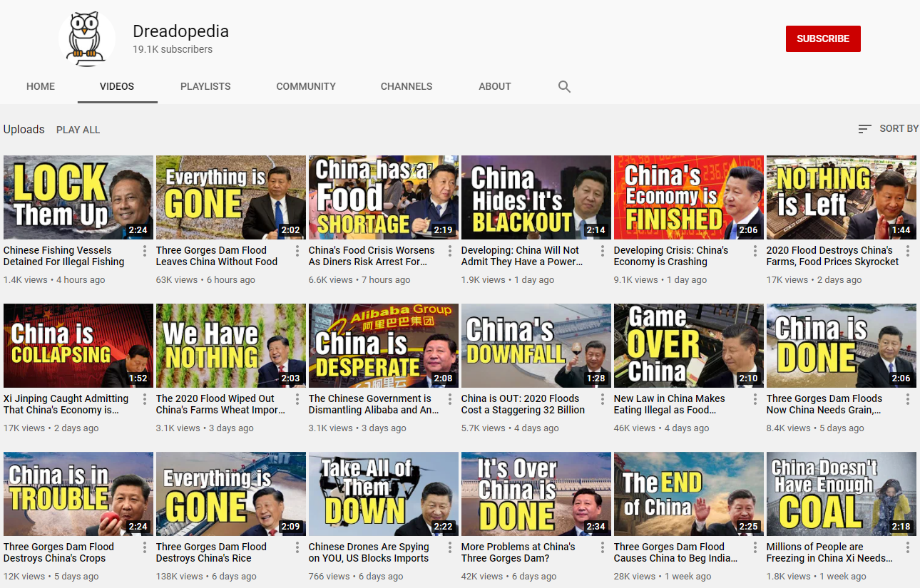Open options menu for Chinese Drones Are Spying video
This screenshot has height=588, width=920.
[450, 547]
